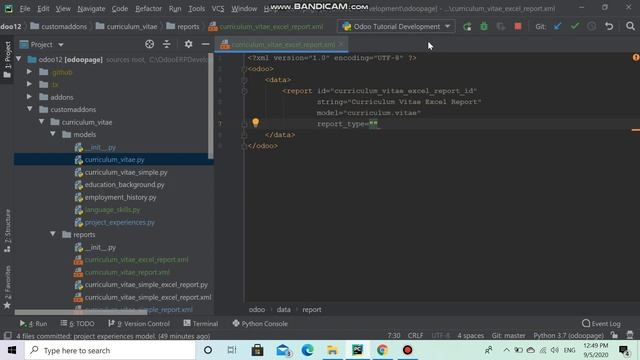Click the Project tree horizontal scrollbar
640x360 pixels.
coord(81,312)
